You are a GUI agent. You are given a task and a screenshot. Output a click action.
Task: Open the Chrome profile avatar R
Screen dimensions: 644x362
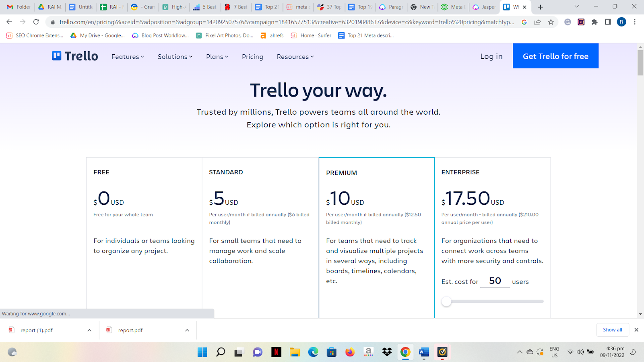coord(621,22)
